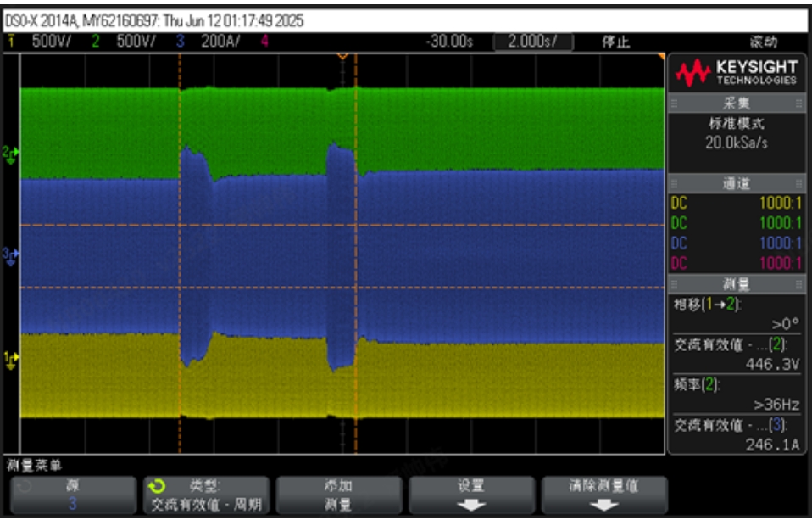Click the rotary refresh icon beside 类型
Viewport: 812px width, 520px height.
coord(157,486)
